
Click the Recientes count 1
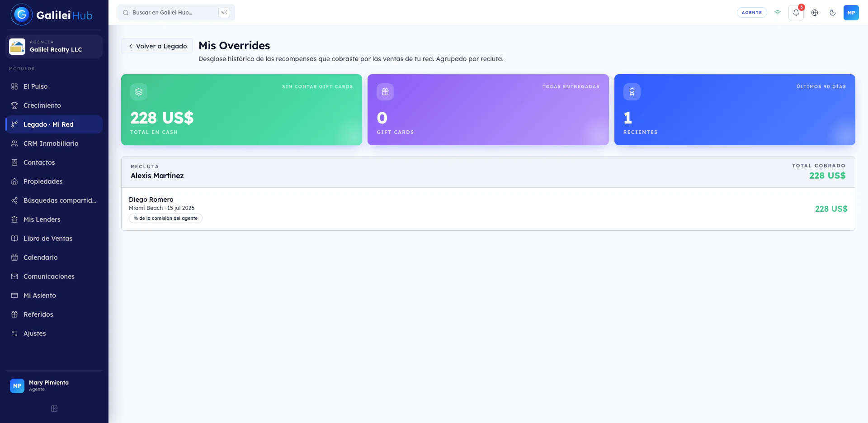[x=627, y=118]
